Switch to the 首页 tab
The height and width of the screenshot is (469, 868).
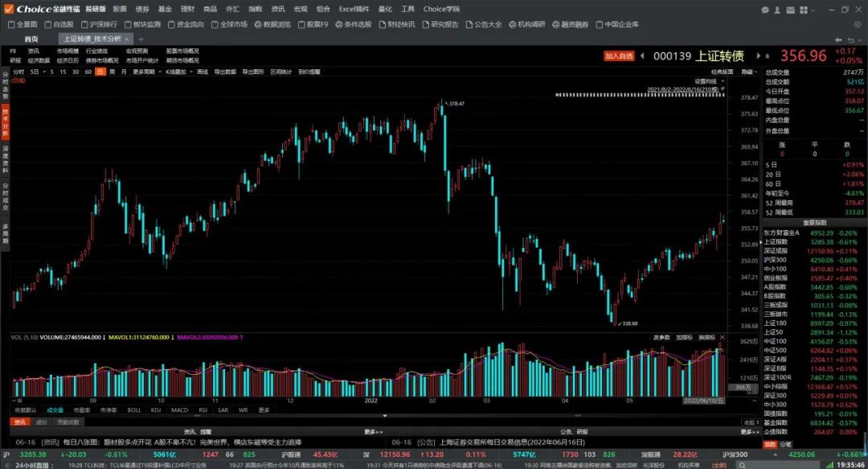[31, 39]
